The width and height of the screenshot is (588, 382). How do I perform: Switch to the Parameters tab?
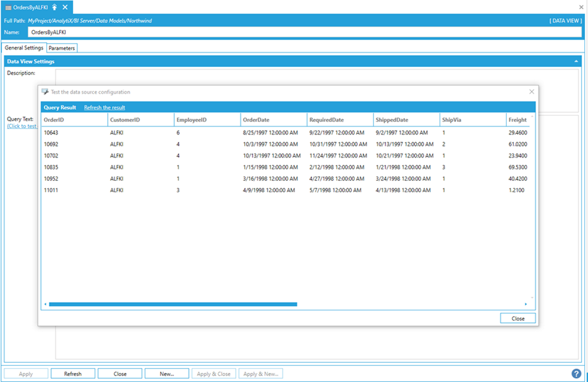[x=62, y=48]
